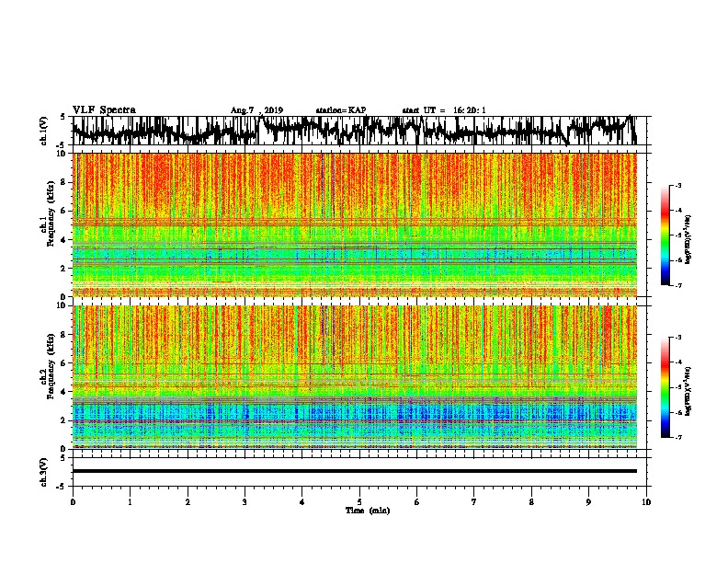Viewport: 728px width, 563px height.
Task: Click the 'ch.3(V)' axis label
Action: click(x=43, y=472)
